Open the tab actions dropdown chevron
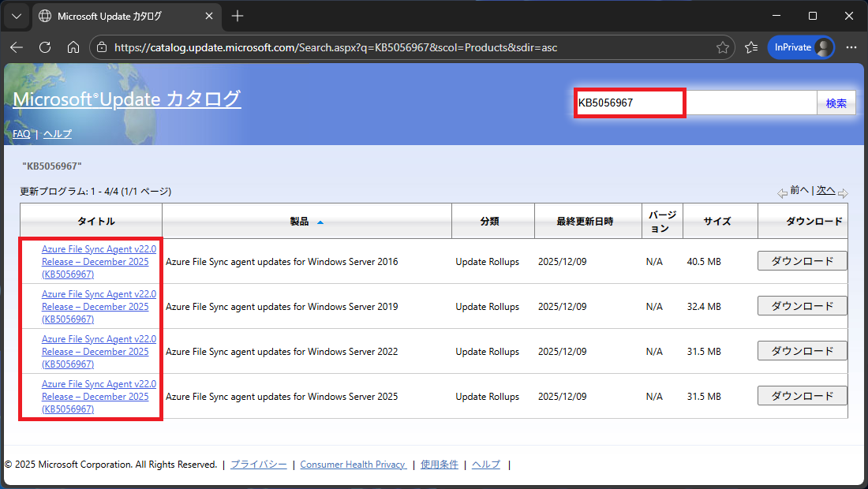Viewport: 868px width, 489px height. click(17, 16)
